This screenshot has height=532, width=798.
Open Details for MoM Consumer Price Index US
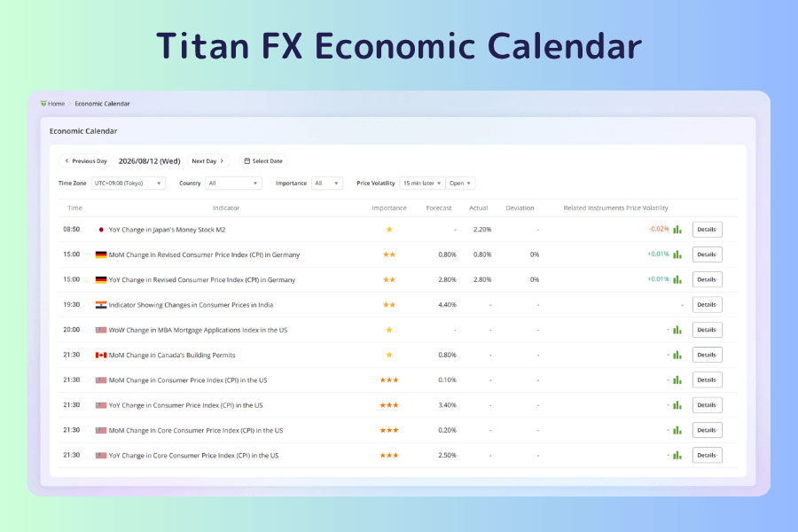[707, 379]
